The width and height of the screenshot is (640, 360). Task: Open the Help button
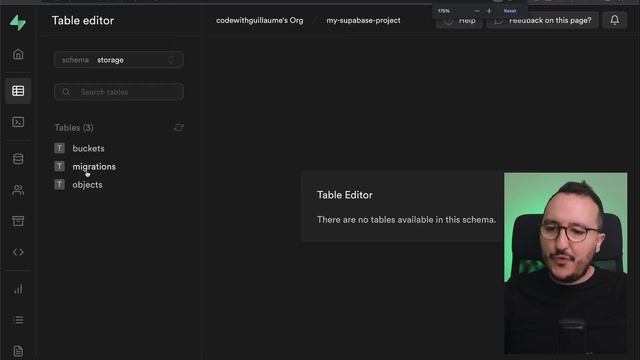coord(459,20)
